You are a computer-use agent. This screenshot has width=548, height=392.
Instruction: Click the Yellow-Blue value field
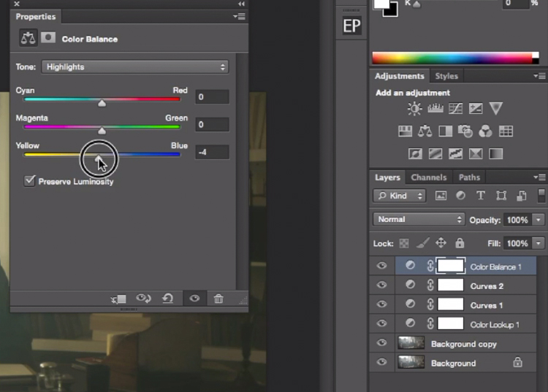coord(212,152)
